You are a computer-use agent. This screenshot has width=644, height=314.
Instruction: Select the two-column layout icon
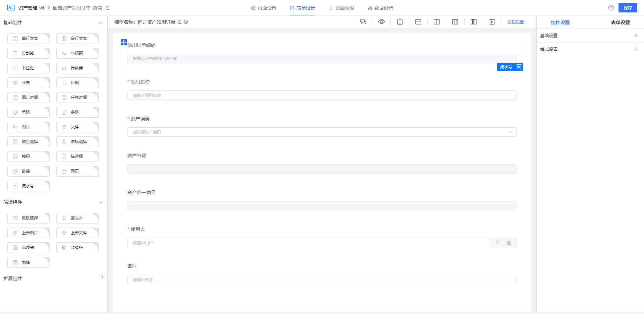coord(437,22)
